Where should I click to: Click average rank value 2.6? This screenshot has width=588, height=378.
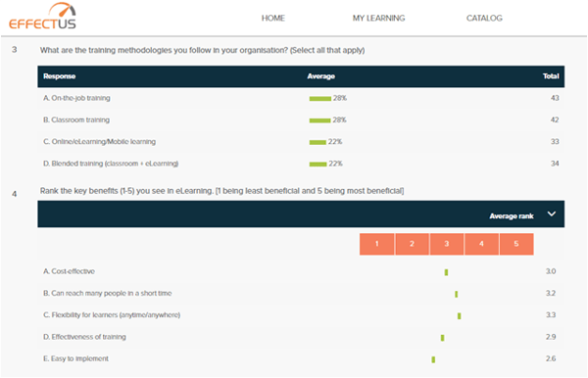pyautogui.click(x=551, y=358)
